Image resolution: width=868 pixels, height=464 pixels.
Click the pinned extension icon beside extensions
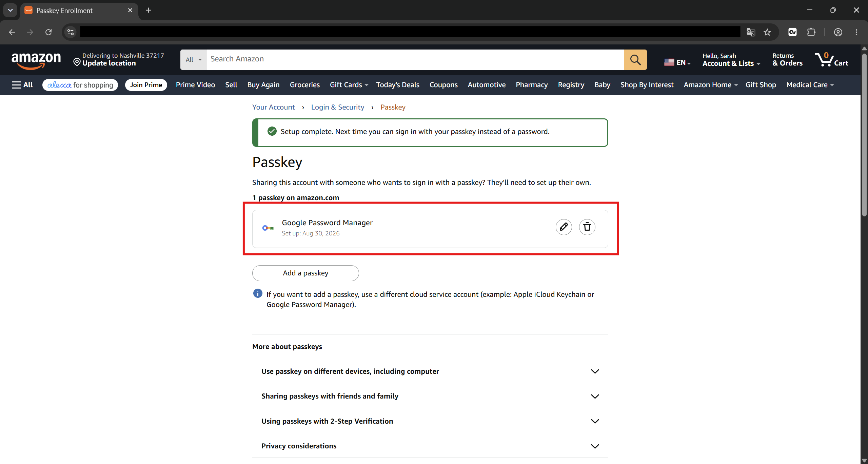click(792, 32)
